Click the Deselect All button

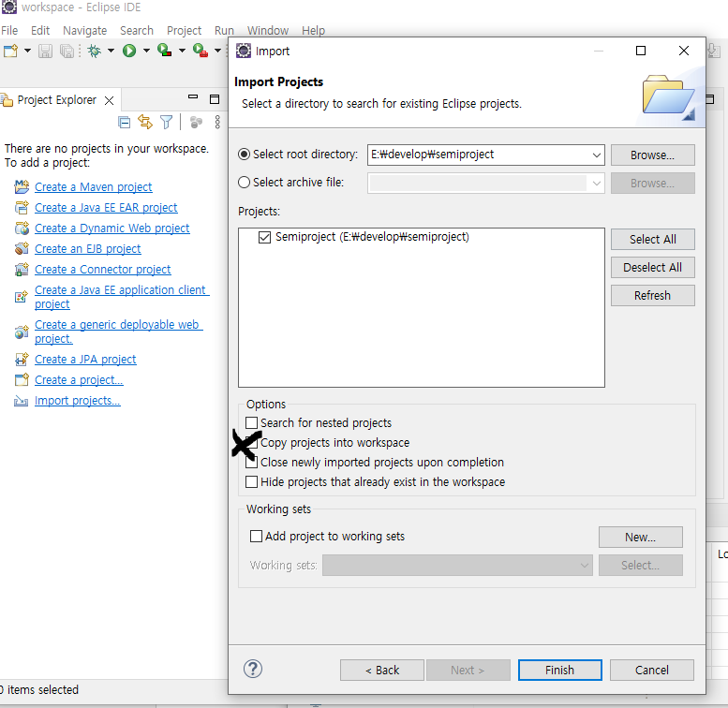click(653, 267)
